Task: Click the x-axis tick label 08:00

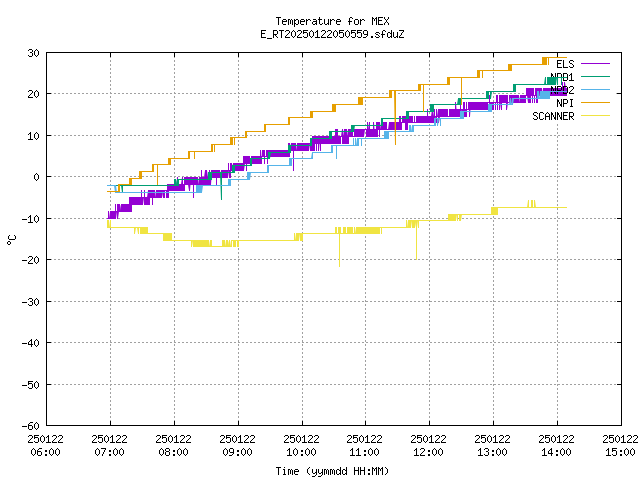Action: click(x=173, y=452)
